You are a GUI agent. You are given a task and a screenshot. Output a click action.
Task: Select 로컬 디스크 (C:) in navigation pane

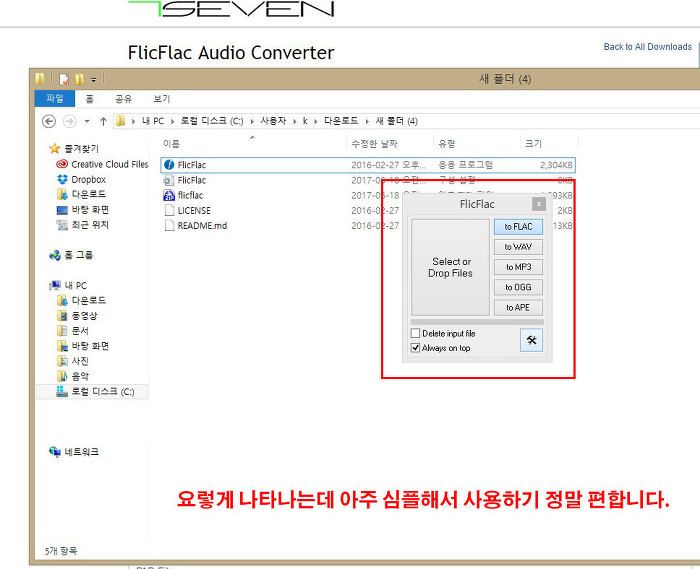pyautogui.click(x=95, y=391)
